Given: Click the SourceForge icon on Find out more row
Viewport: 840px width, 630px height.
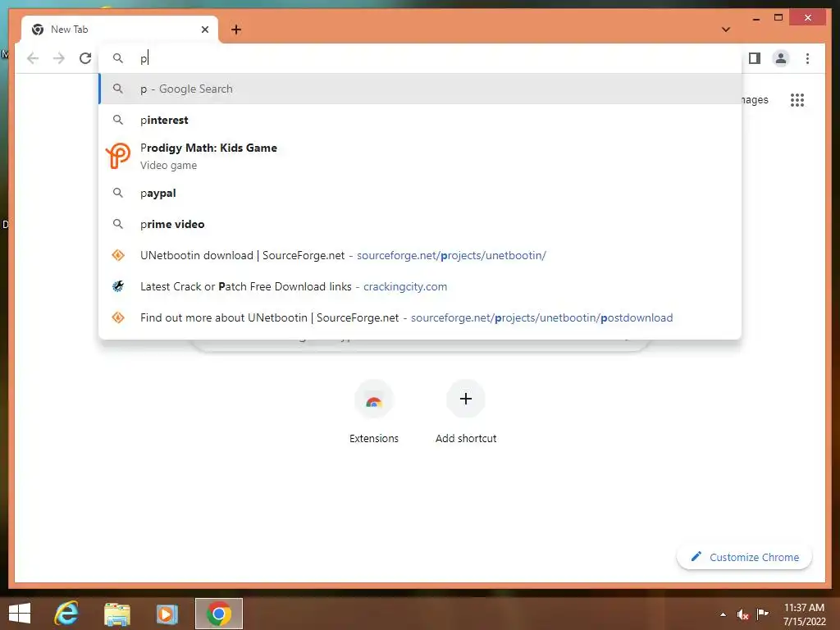Looking at the screenshot, I should [118, 317].
